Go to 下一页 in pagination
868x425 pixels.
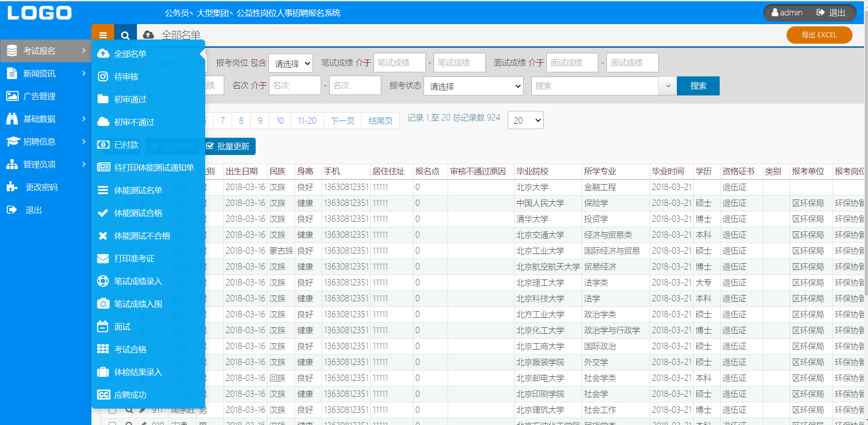click(343, 121)
